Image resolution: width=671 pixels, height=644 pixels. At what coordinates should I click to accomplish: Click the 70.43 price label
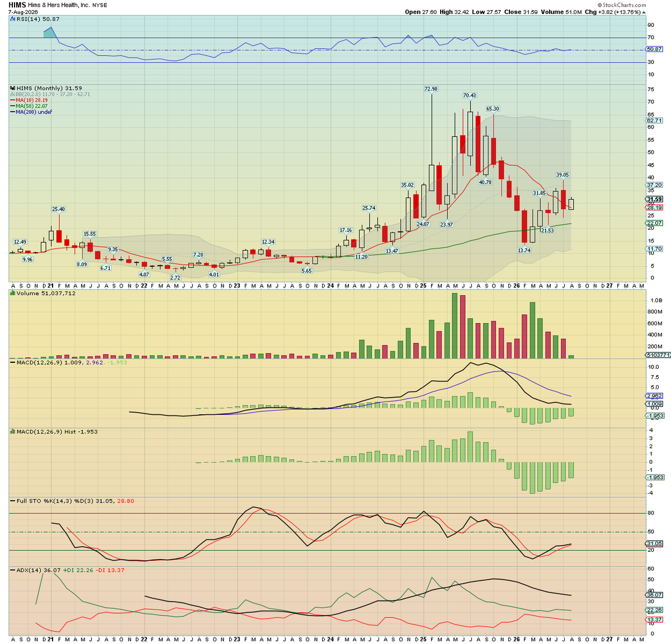(470, 96)
